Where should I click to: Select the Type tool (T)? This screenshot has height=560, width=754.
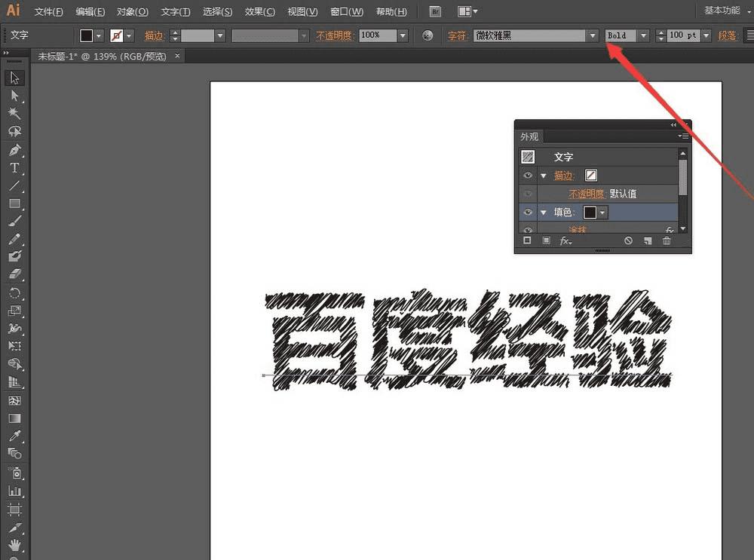tap(14, 167)
